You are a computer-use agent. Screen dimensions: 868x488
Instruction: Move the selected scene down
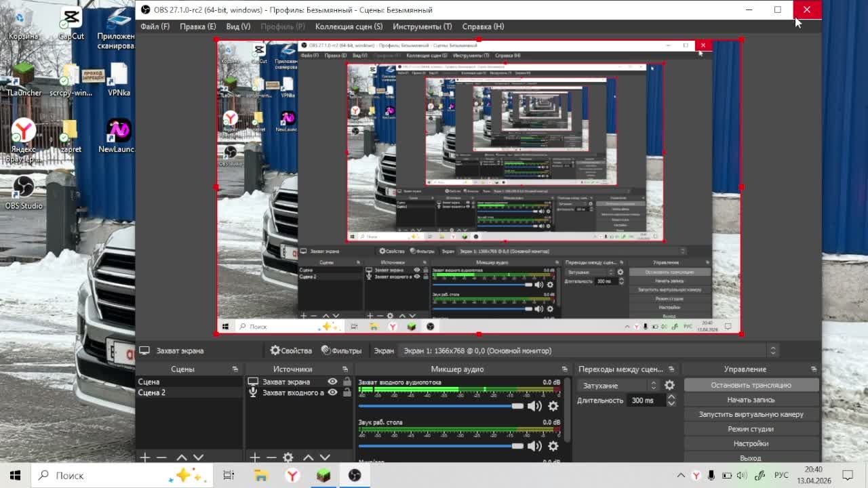[198, 457]
